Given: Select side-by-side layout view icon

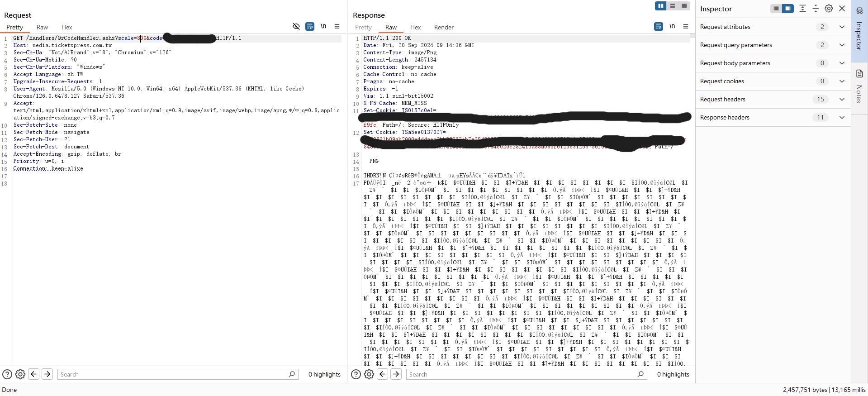Looking at the screenshot, I should tap(661, 6).
